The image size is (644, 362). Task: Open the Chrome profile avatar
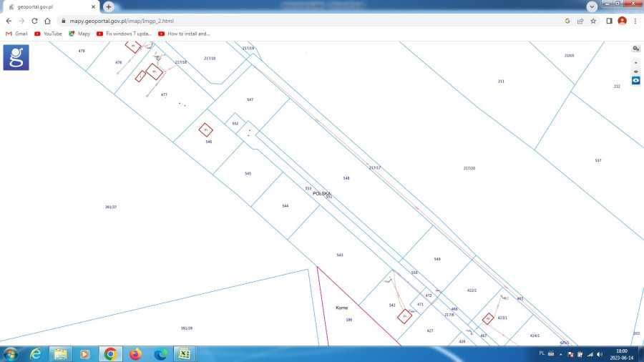(623, 21)
